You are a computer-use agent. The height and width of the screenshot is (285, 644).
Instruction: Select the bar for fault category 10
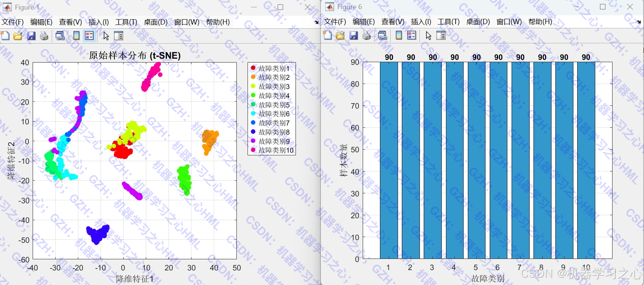pos(586,160)
